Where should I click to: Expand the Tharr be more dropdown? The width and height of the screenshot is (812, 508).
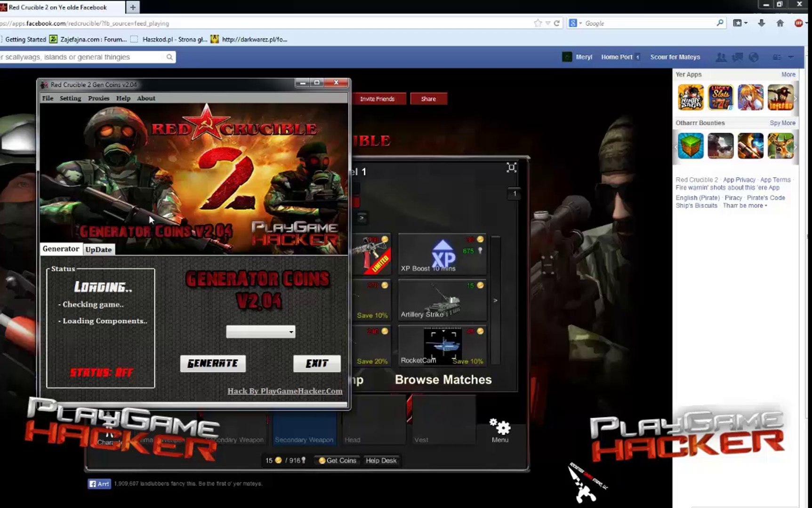(745, 206)
